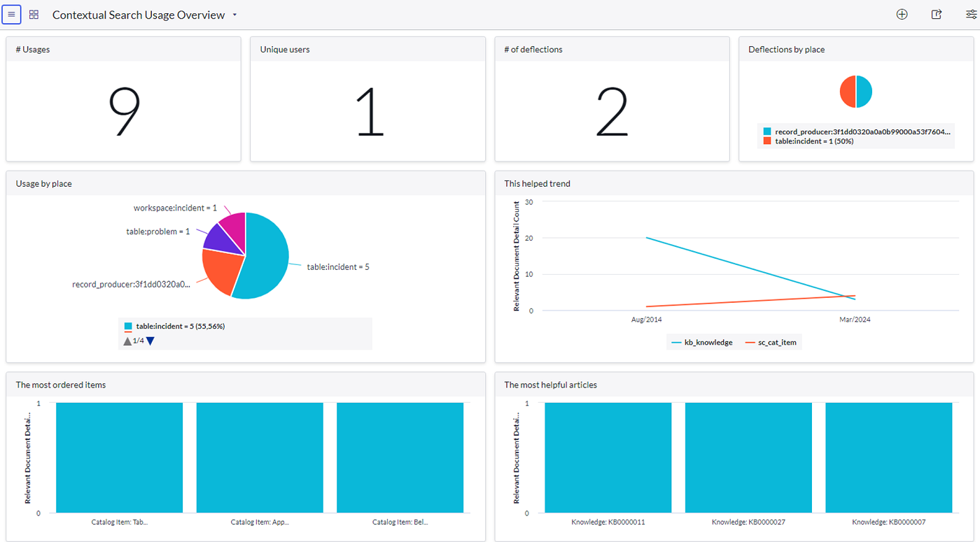The height and width of the screenshot is (542, 980).
Task: Toggle the kb_knowledge series in the legend
Action: click(x=702, y=343)
